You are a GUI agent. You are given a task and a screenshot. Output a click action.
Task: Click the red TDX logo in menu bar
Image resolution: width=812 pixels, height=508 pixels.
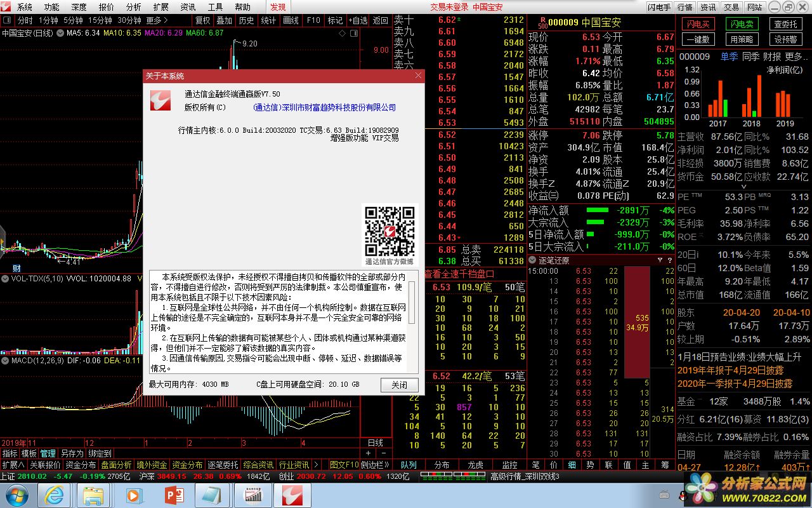[x=7, y=7]
